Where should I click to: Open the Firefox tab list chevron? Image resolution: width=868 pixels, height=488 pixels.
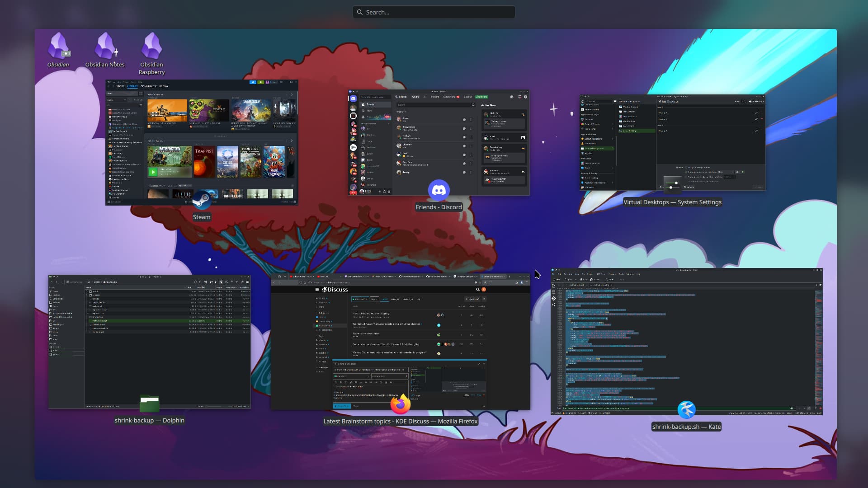pos(285,277)
